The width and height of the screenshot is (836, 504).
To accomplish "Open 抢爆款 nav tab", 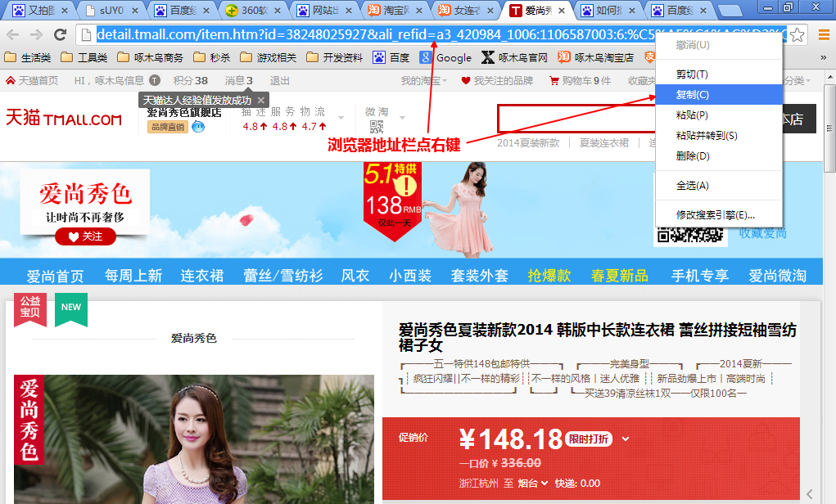I will [549, 276].
